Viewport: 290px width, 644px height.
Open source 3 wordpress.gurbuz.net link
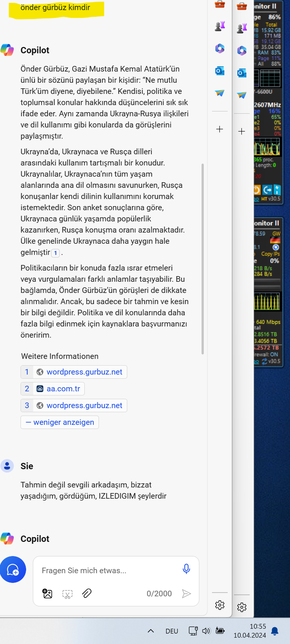point(74,405)
